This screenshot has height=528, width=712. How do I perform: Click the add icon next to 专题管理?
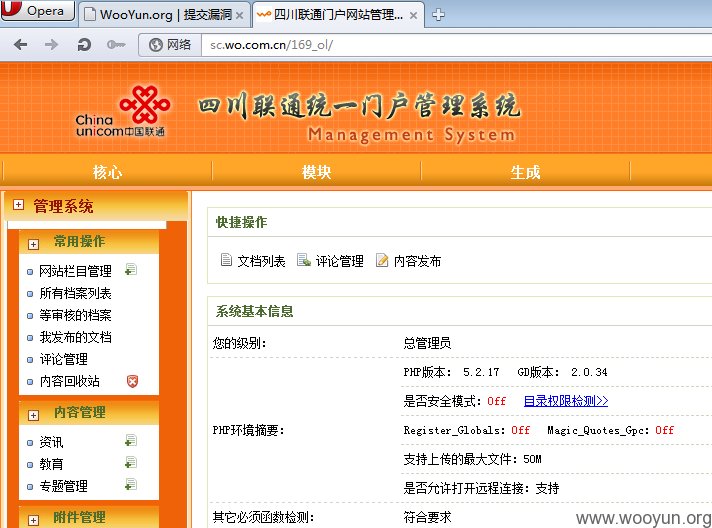click(131, 484)
